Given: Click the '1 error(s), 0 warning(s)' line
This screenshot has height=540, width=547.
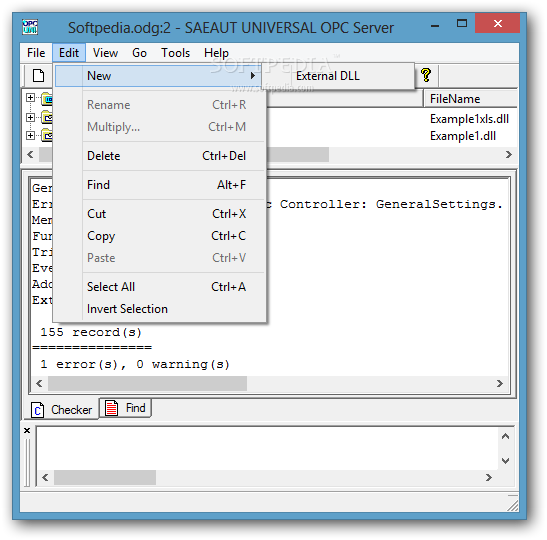Looking at the screenshot, I should (135, 364).
